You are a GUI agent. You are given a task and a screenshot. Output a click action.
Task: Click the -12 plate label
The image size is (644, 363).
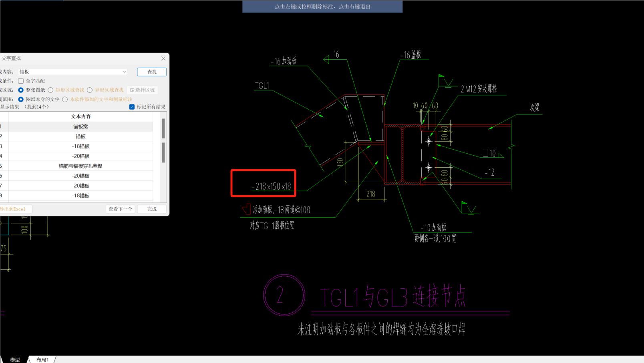[x=489, y=172]
